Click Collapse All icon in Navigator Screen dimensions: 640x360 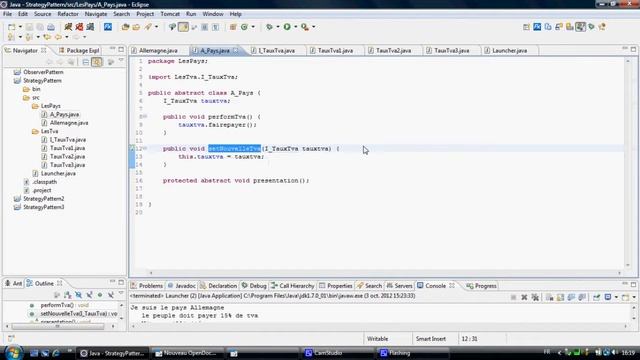(x=86, y=62)
